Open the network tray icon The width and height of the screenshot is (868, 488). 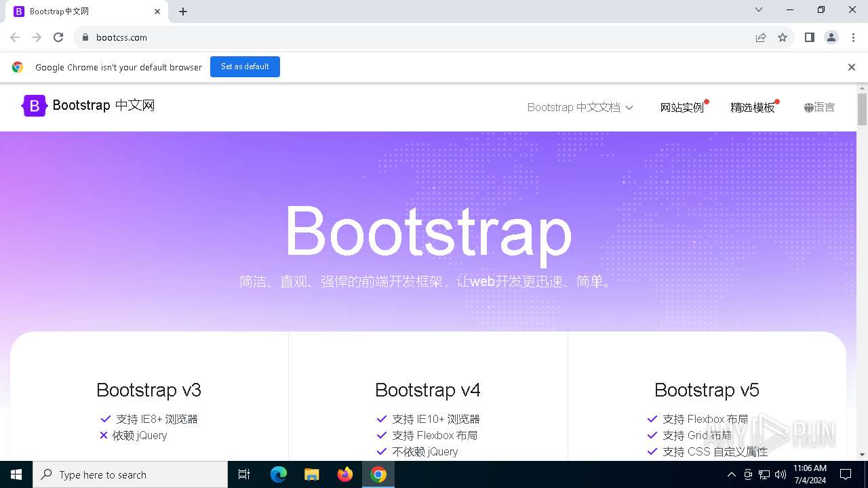click(764, 474)
